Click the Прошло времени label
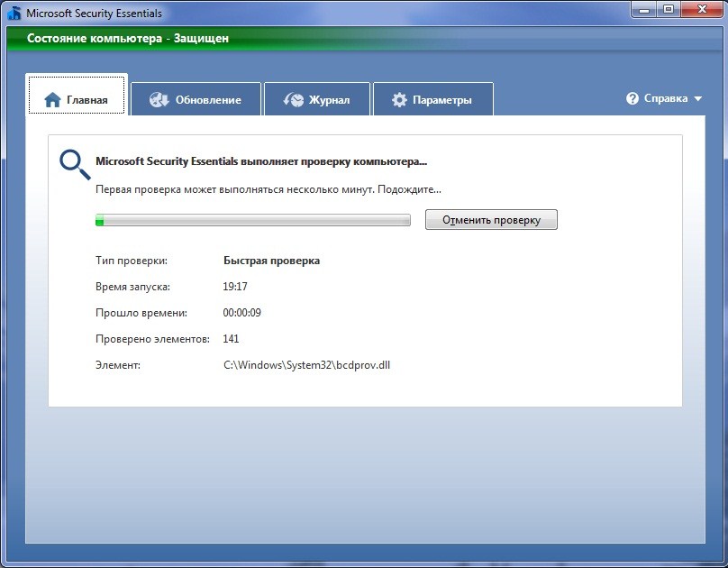The image size is (728, 568). 141,313
